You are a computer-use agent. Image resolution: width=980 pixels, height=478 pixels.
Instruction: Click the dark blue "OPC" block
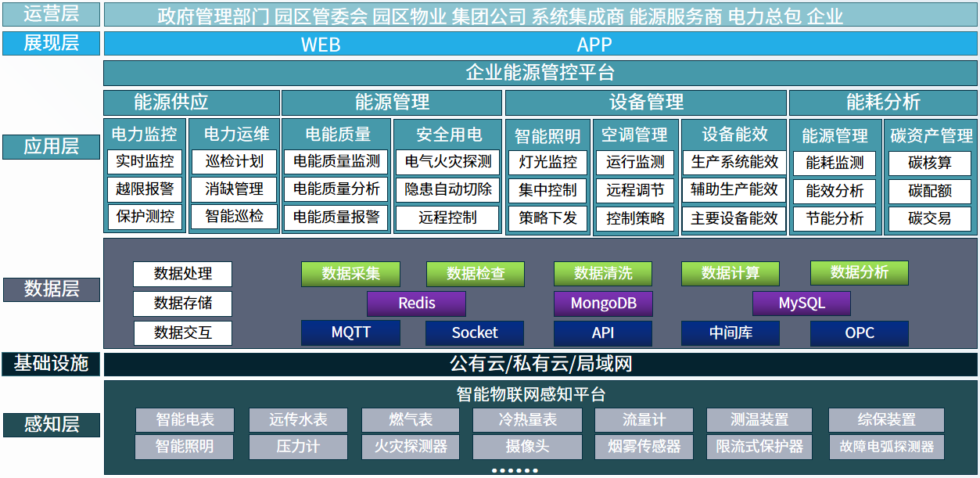tap(860, 332)
